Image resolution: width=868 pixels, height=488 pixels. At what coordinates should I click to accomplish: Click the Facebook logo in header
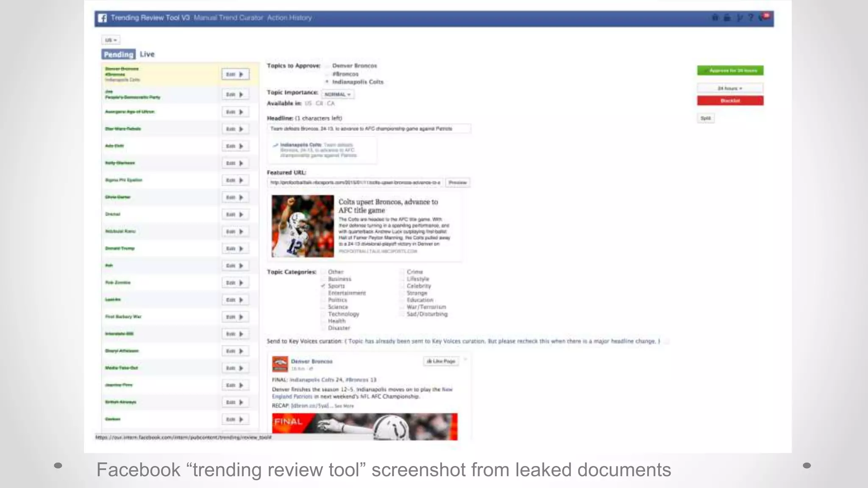[103, 18]
